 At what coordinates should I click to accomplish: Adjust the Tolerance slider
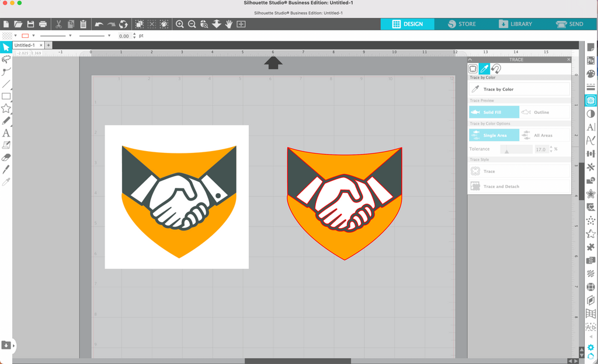(x=506, y=149)
